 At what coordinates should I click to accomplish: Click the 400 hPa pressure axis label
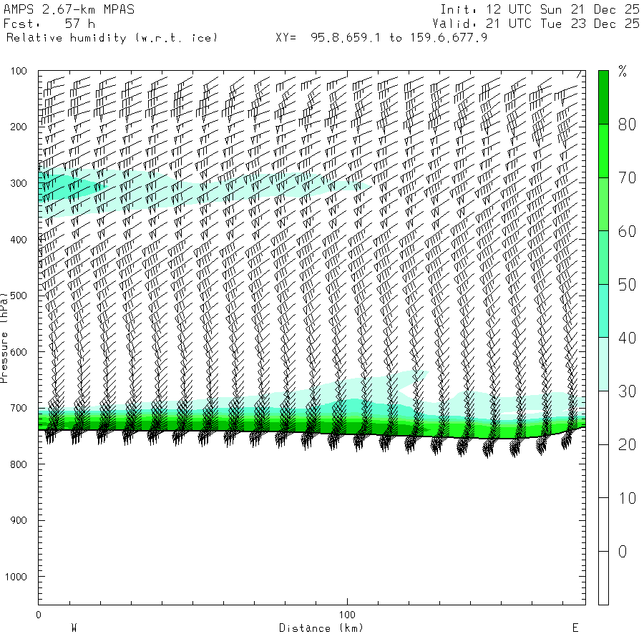tap(19, 240)
